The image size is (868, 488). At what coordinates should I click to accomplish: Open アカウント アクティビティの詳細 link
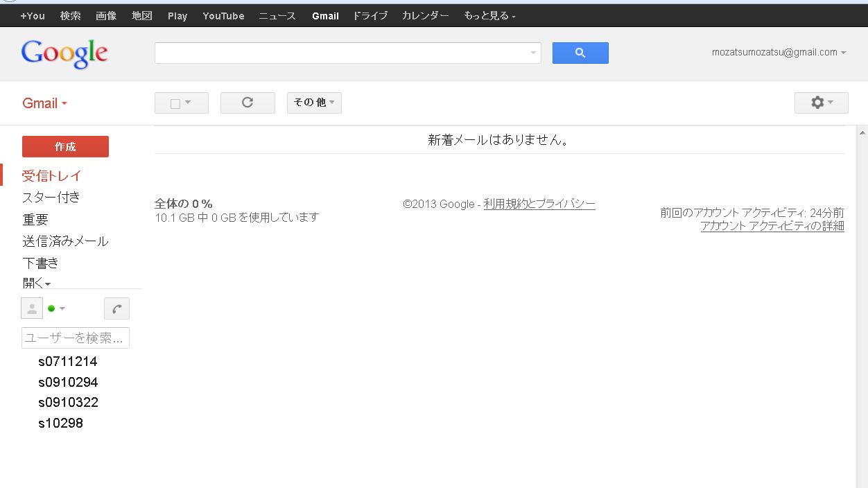click(x=772, y=226)
